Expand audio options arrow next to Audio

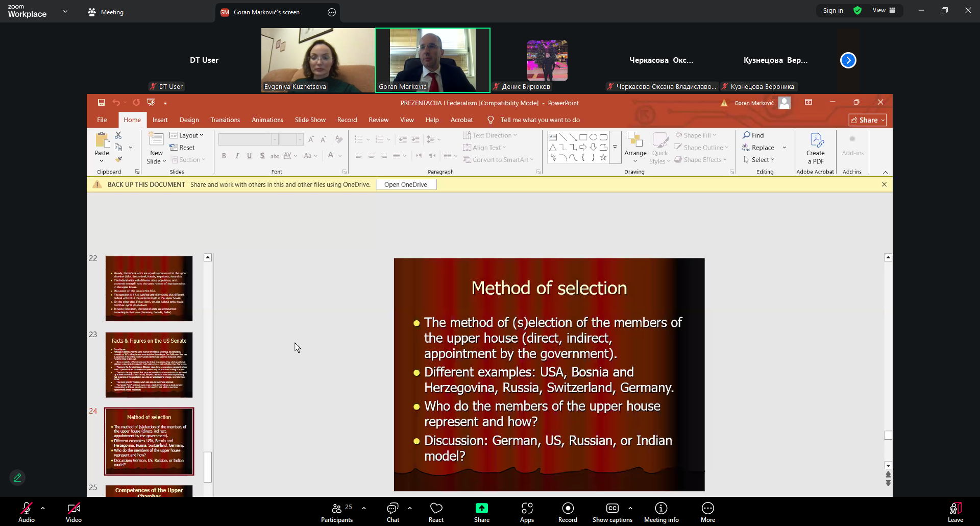tap(43, 508)
